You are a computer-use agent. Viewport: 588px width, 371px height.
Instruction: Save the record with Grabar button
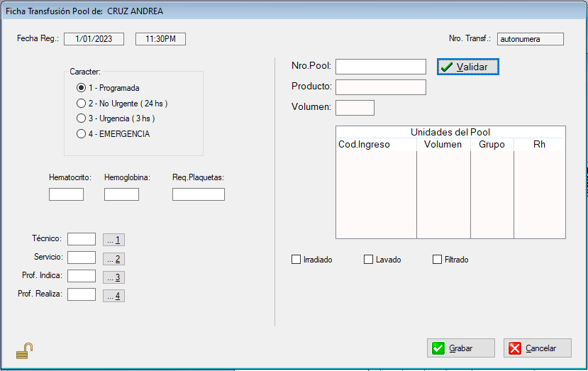pos(460,348)
